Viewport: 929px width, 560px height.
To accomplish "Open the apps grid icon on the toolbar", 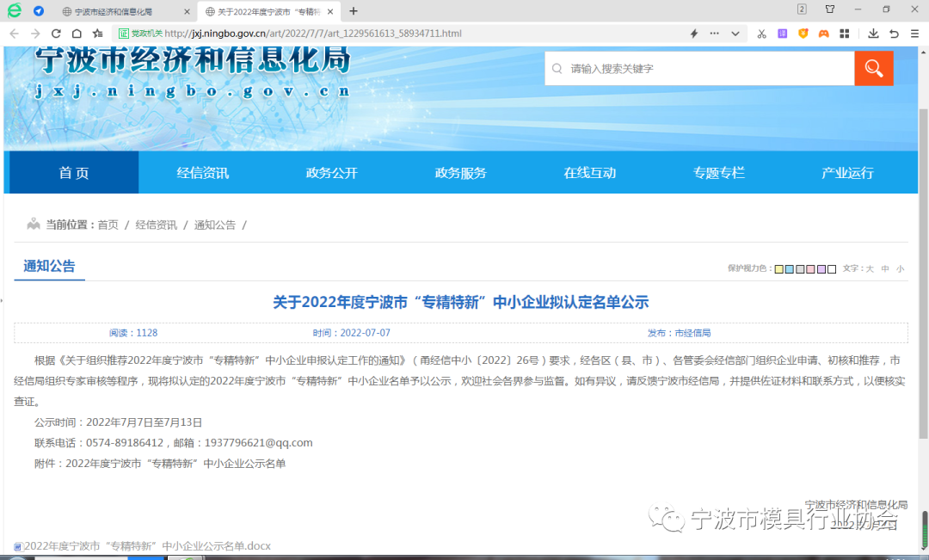I will (x=845, y=33).
